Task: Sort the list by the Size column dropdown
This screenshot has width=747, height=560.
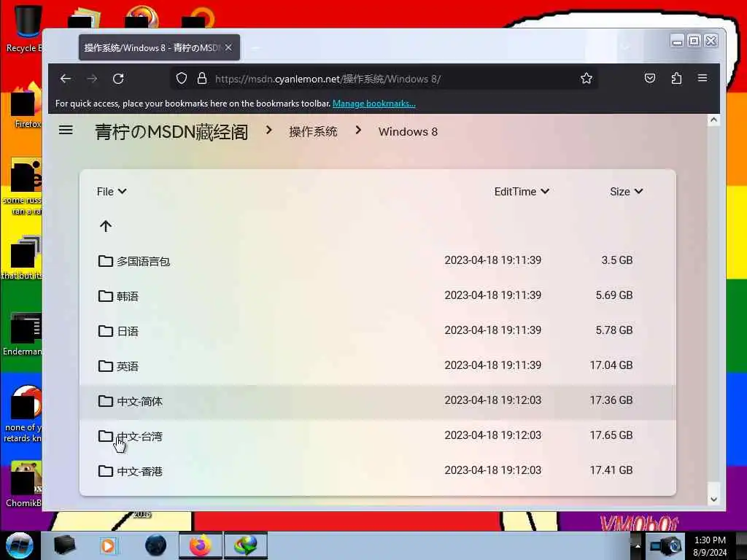Action: [x=627, y=192]
